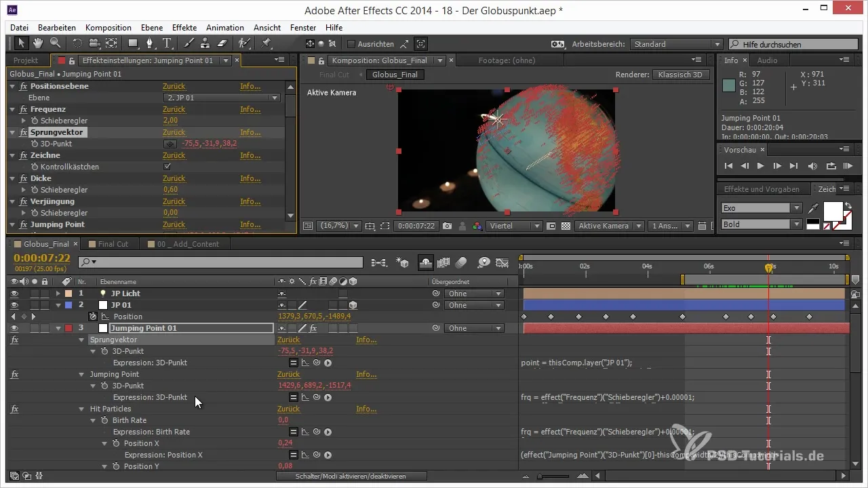Viewport: 868px width, 488px height.
Task: Take a snapshot with the camera icon
Action: click(448, 226)
